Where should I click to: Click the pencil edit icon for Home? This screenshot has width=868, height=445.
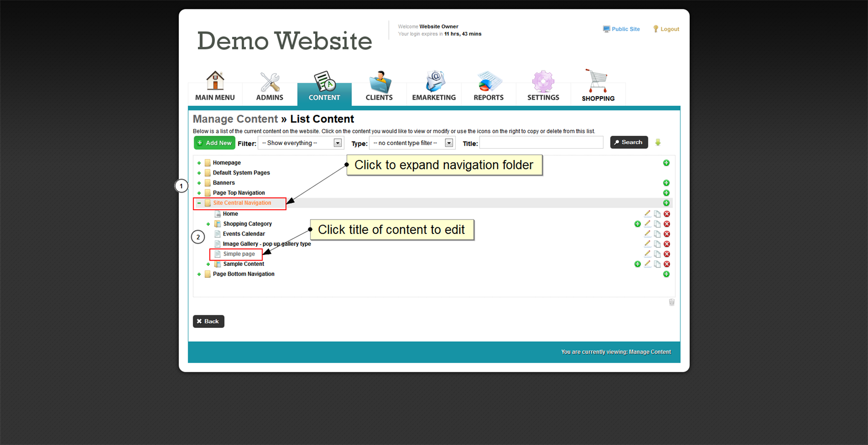[x=647, y=214]
